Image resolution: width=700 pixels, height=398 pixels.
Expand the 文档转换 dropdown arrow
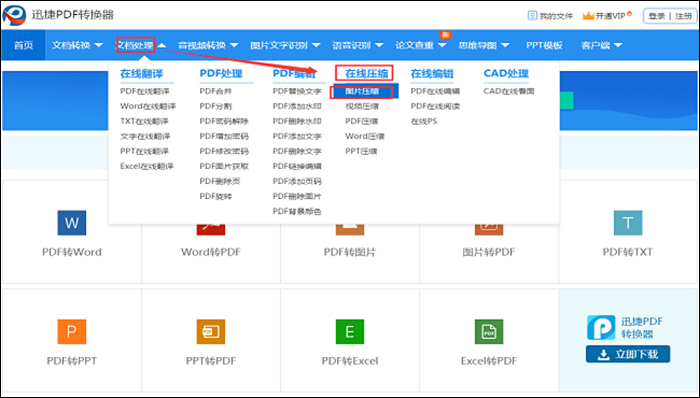point(99,45)
